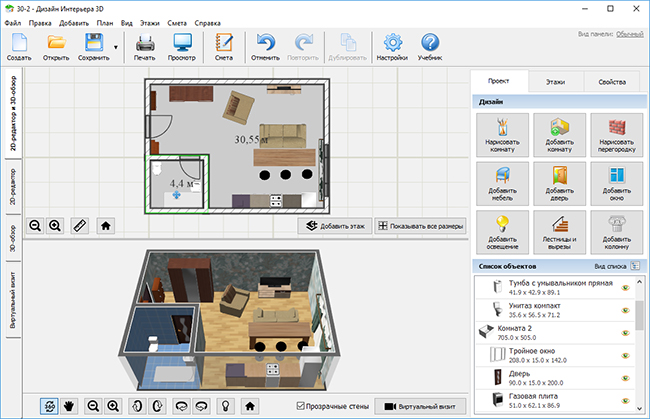
Task: Select the hand pan tool
Action: pos(69,406)
